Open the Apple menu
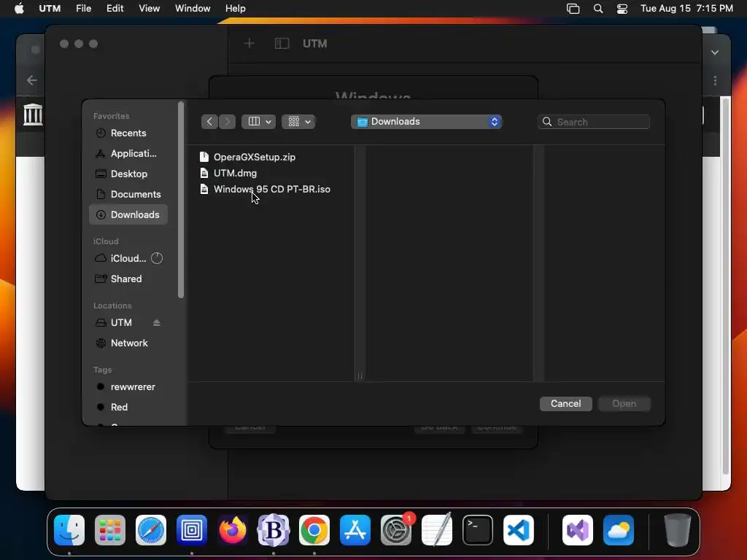Screen dimensions: 747x560 tap(19, 9)
